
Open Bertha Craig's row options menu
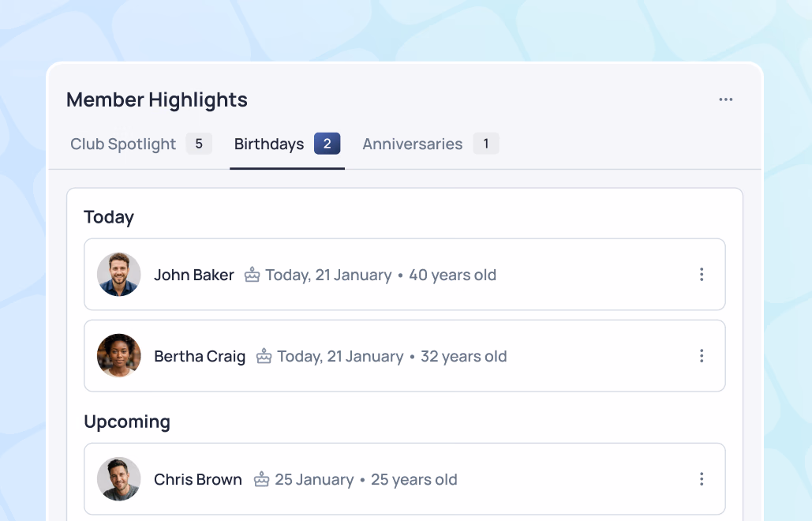pyautogui.click(x=702, y=356)
